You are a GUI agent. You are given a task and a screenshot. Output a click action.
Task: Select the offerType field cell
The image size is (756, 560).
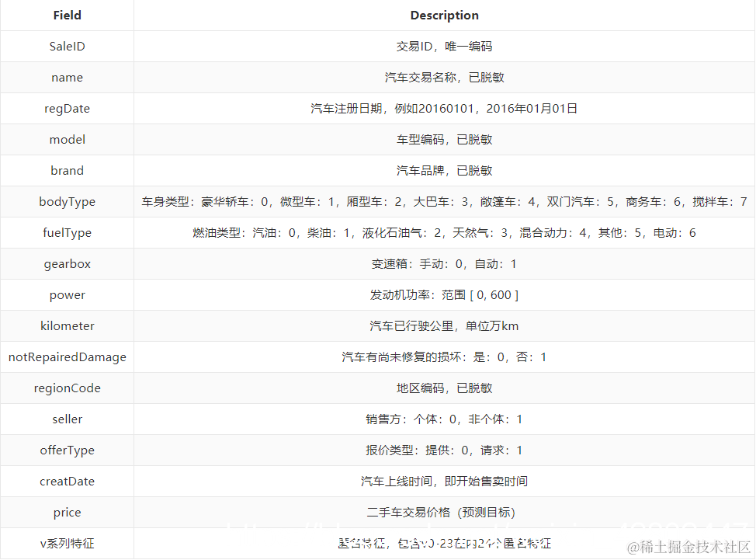click(x=67, y=450)
